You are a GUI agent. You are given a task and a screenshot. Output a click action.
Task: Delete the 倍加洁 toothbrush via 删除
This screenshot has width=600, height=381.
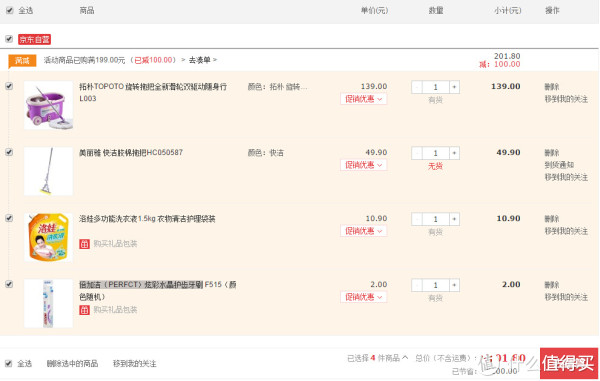tap(552, 285)
